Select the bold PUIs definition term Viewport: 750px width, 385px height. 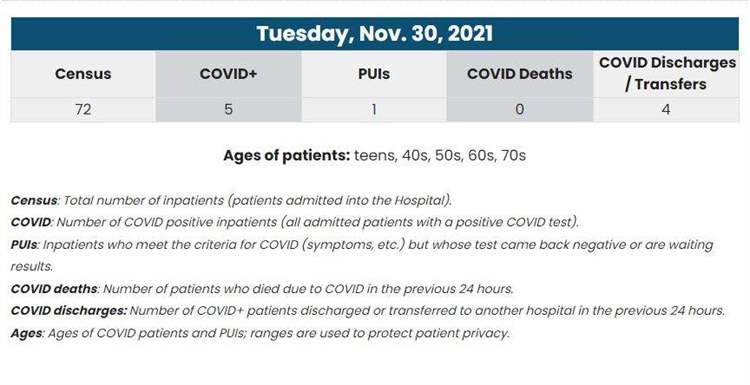pyautogui.click(x=24, y=244)
